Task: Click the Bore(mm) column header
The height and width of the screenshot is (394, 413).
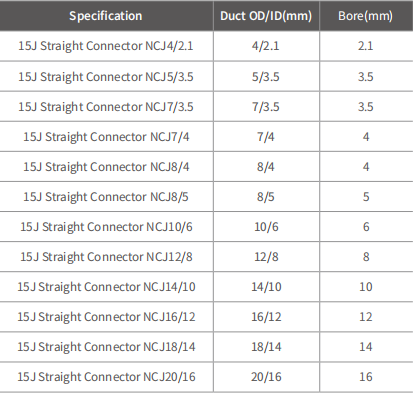Action: click(x=366, y=16)
